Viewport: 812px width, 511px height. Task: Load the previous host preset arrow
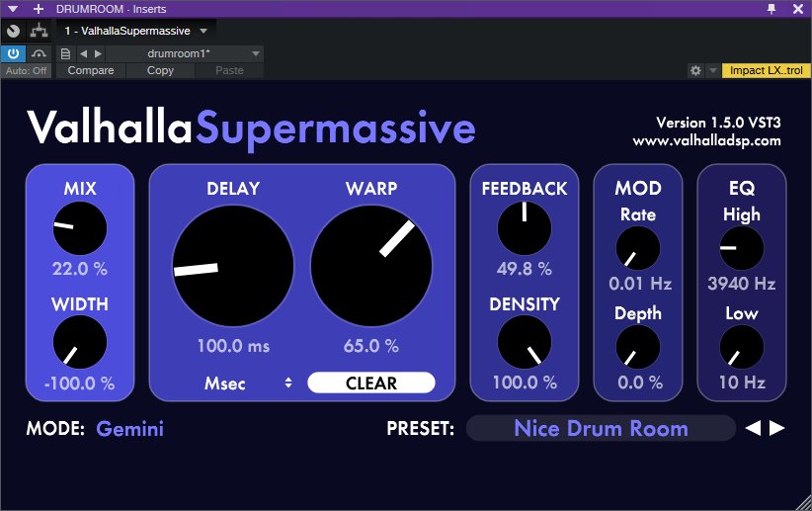83,54
